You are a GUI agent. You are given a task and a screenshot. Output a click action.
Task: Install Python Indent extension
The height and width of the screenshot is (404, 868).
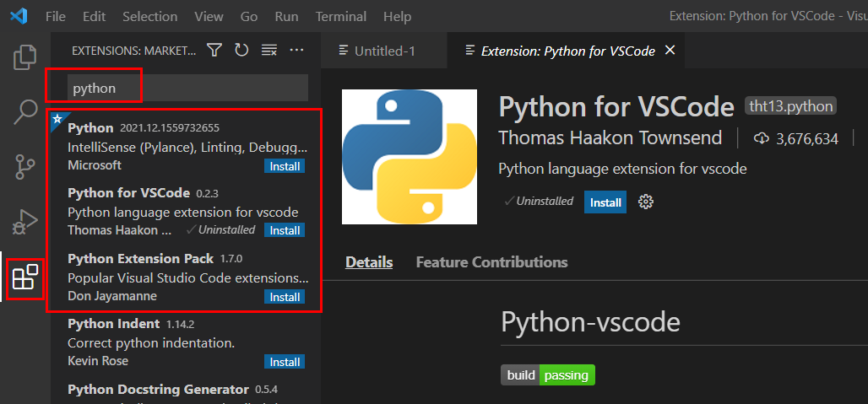(285, 362)
